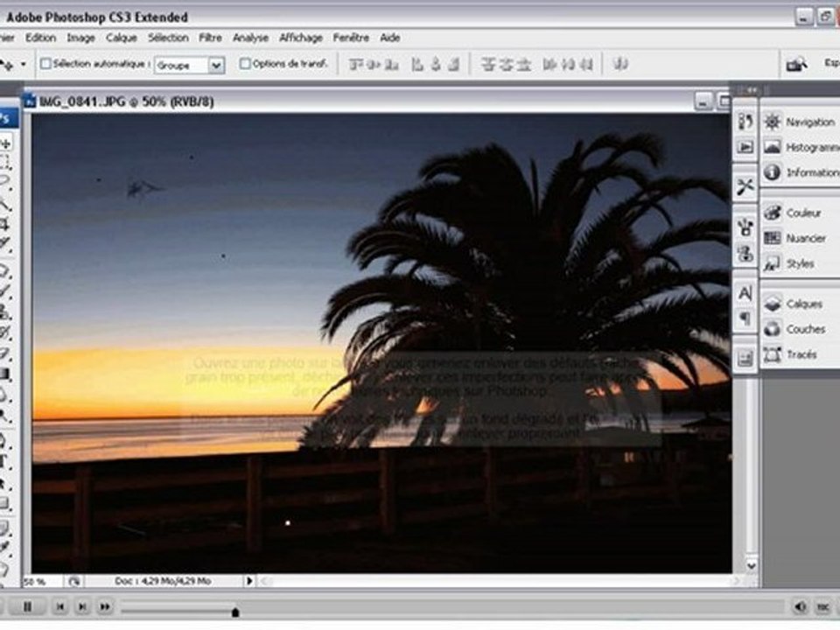840x630 pixels.
Task: Click the Bridge icon in the options bar
Action: coord(796,65)
